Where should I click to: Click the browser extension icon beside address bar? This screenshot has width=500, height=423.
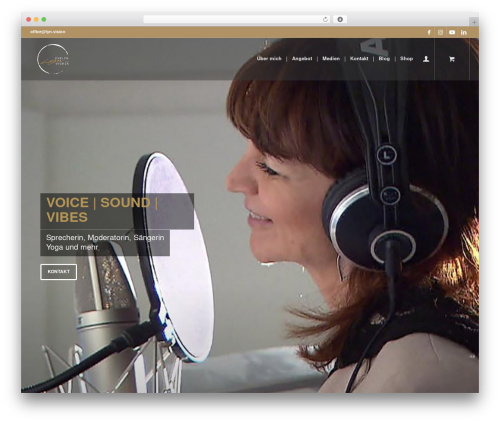pyautogui.click(x=340, y=19)
